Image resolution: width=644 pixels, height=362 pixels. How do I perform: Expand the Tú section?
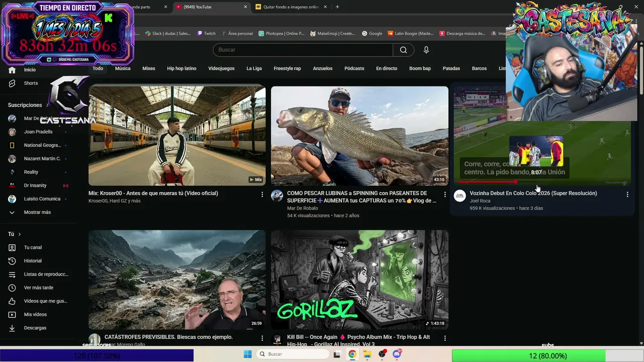pyautogui.click(x=15, y=234)
